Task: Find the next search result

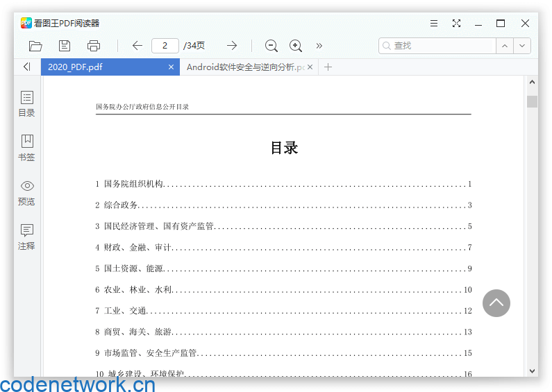Action: (522, 46)
